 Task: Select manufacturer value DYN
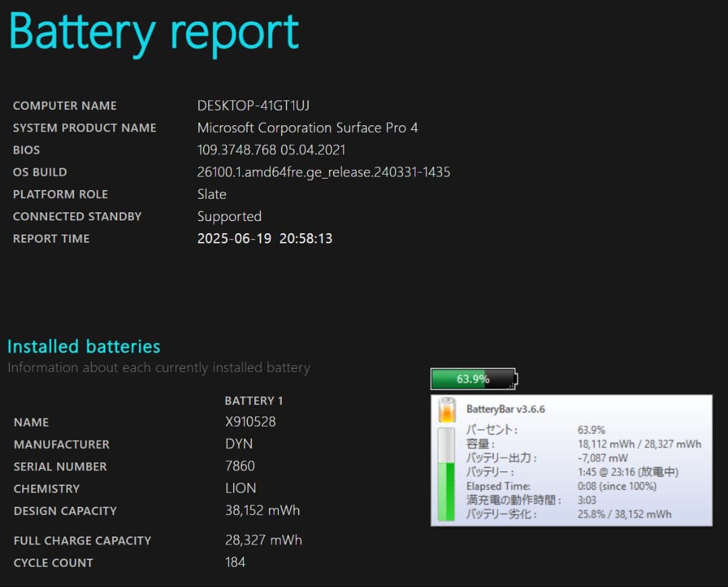point(239,444)
